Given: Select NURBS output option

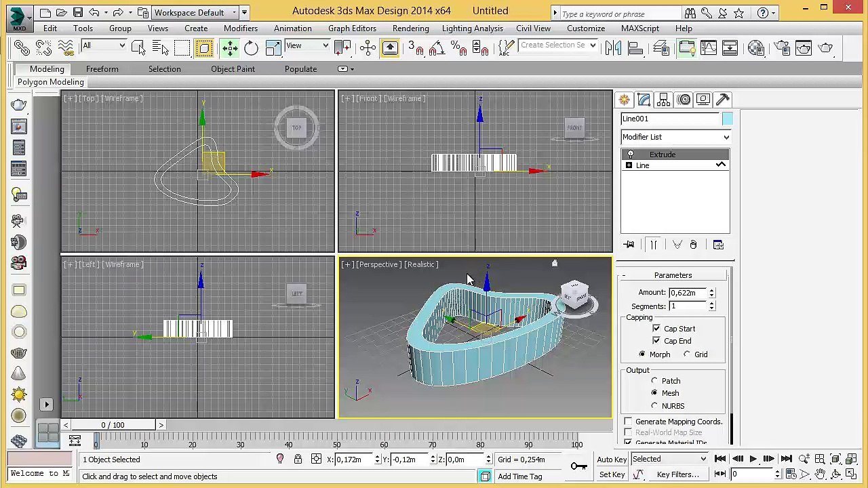Looking at the screenshot, I should (654, 406).
